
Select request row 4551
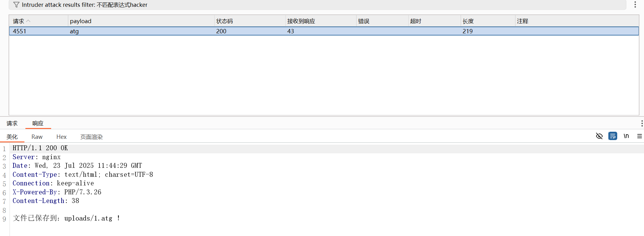tap(324, 31)
